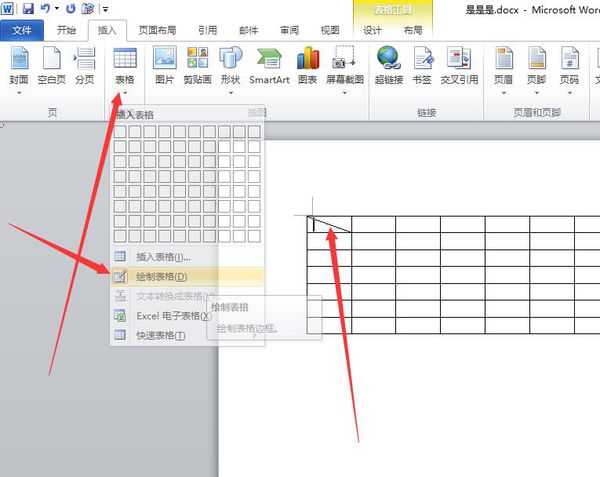
Task: Open the table tools 设计 tab
Action: click(372, 30)
